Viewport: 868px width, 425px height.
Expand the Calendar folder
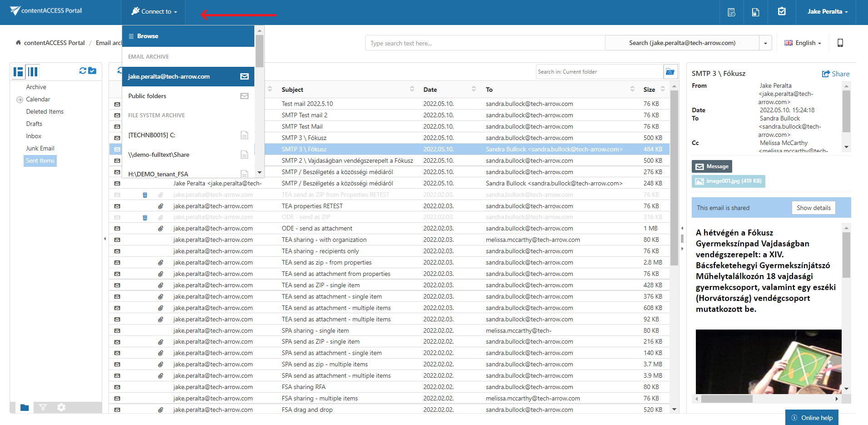click(20, 100)
